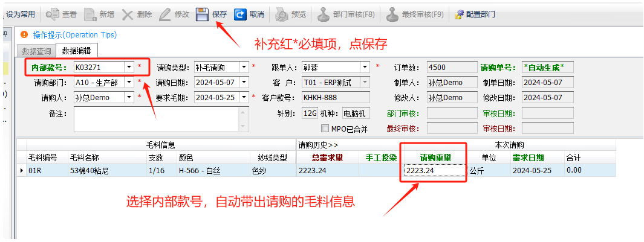The width and height of the screenshot is (644, 242).
Task: Click the 制单日期 field 2024-05-07
Action: pyautogui.click(x=547, y=83)
